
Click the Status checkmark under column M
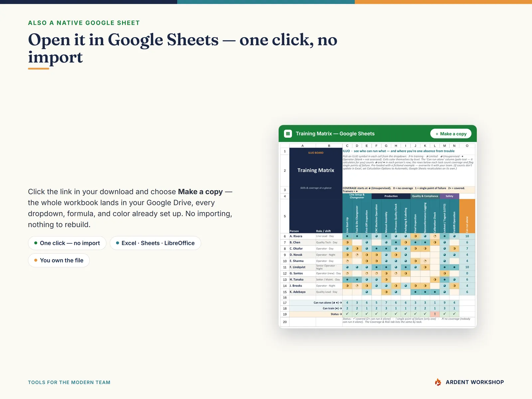(x=445, y=314)
